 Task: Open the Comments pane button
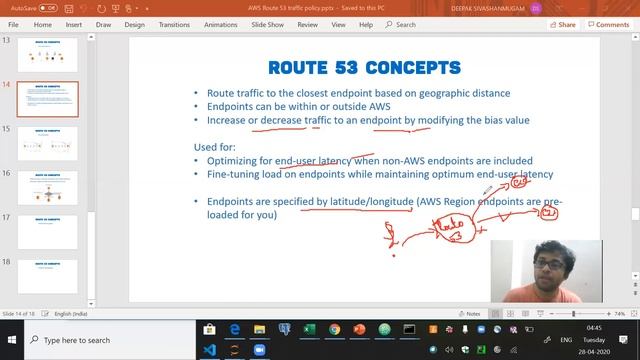(609, 24)
